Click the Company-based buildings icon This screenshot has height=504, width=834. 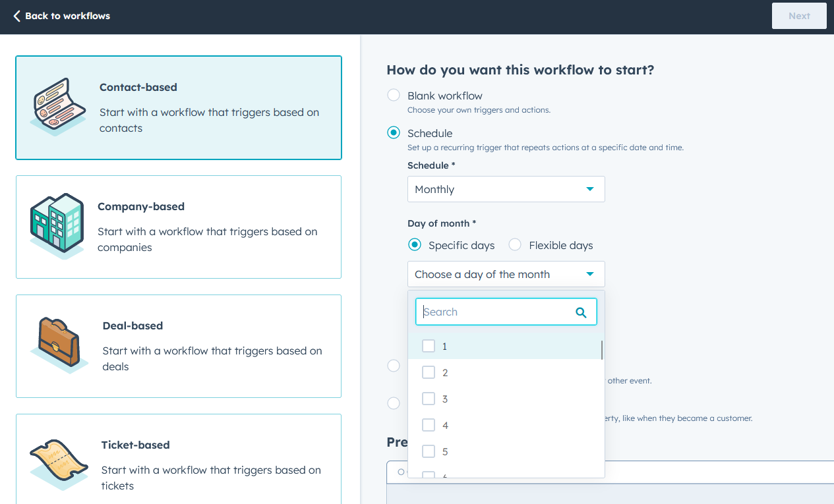pyautogui.click(x=57, y=227)
